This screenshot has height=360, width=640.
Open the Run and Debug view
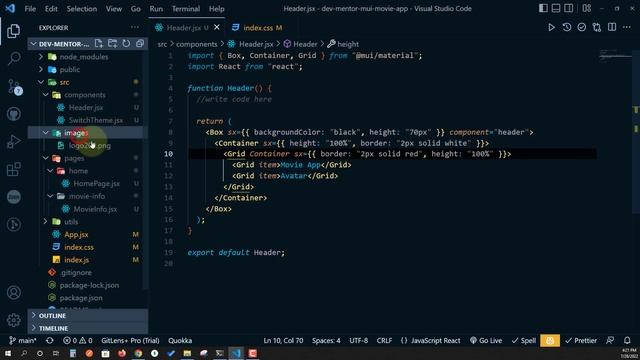tap(13, 141)
